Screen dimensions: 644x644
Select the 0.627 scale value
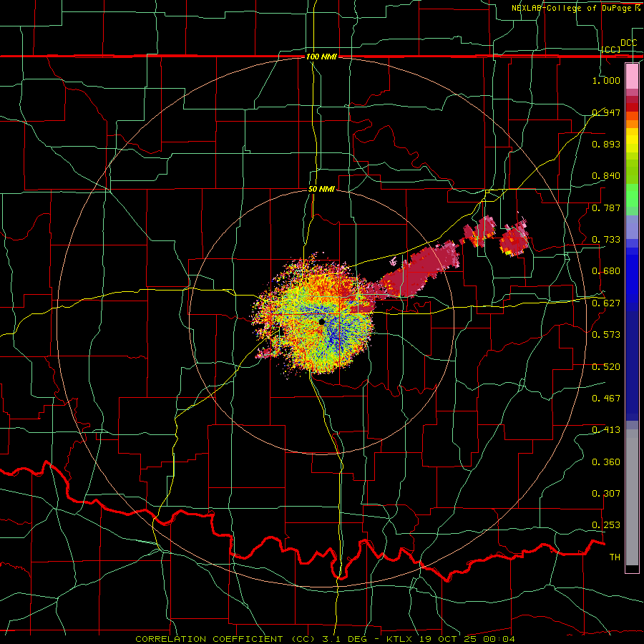(606, 303)
